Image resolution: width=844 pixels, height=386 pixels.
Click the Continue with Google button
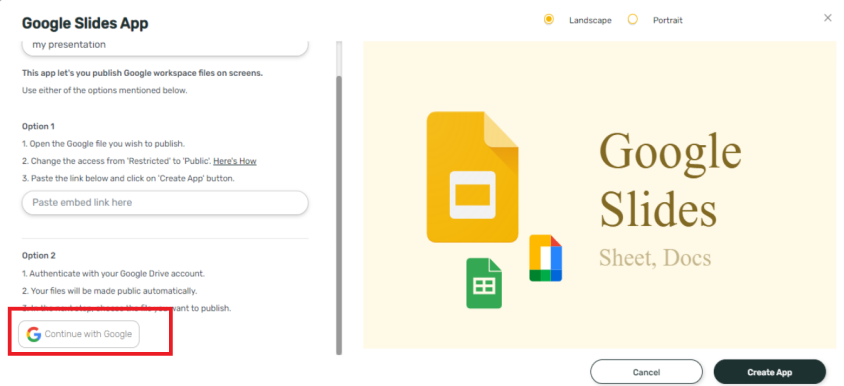[79, 334]
